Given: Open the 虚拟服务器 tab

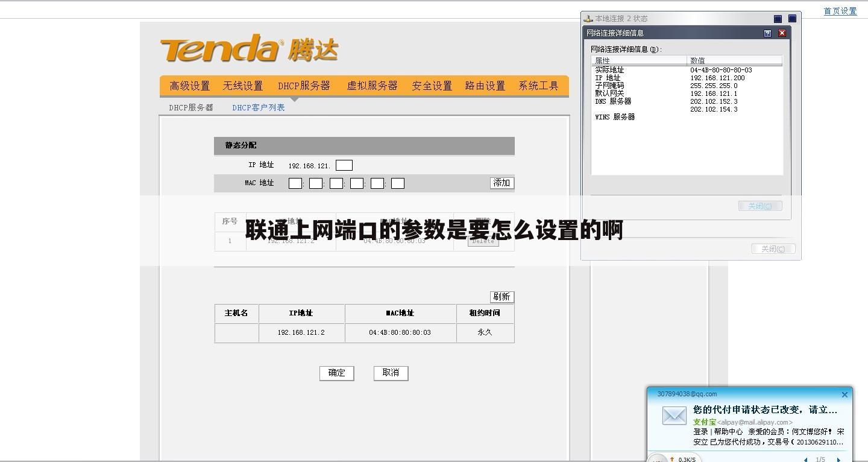Looking at the screenshot, I should [372, 86].
